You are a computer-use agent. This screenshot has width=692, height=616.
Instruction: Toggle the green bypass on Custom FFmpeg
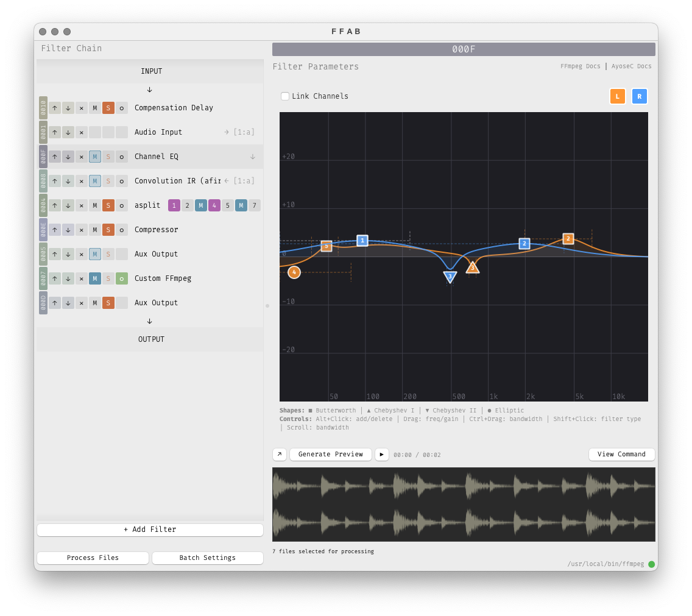click(x=122, y=278)
